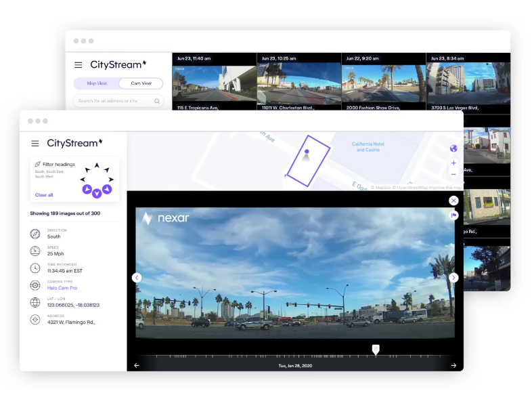The image size is (532, 395).
Task: Open the 3700 S Las Vegas Blvd thumbnail
Action: (468, 83)
